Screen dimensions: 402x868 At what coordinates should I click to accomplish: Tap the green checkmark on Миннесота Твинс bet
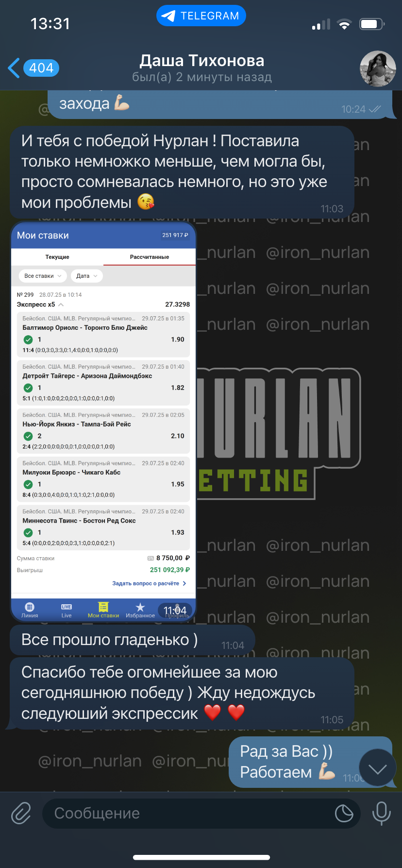tap(28, 533)
